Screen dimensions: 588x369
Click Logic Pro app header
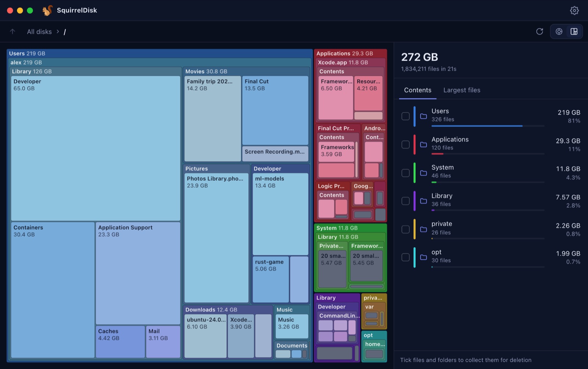(x=333, y=186)
